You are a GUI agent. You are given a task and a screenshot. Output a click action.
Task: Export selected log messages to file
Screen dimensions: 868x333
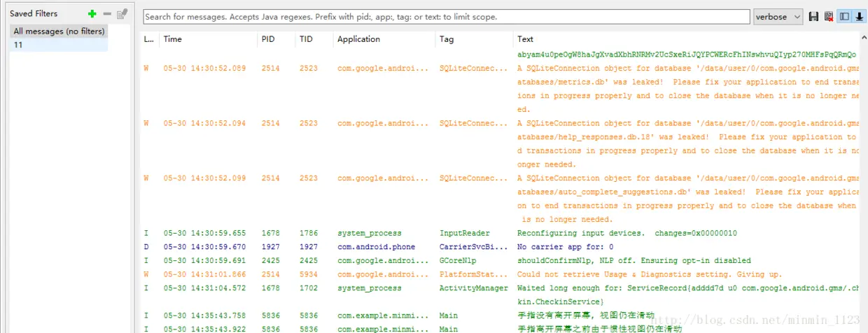(x=813, y=17)
